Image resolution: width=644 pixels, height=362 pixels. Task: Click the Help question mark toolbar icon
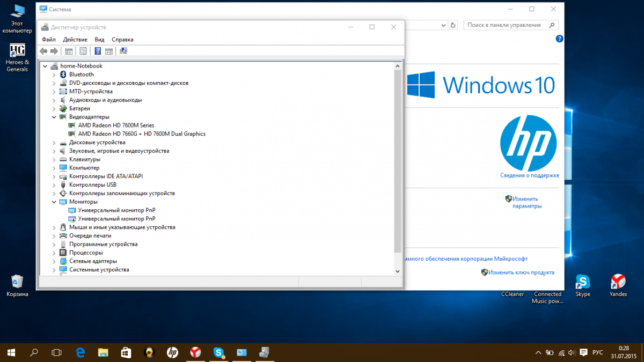[98, 51]
